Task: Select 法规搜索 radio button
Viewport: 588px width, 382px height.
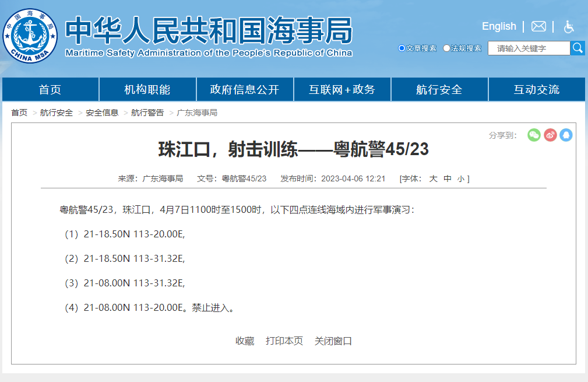Action: pos(446,48)
